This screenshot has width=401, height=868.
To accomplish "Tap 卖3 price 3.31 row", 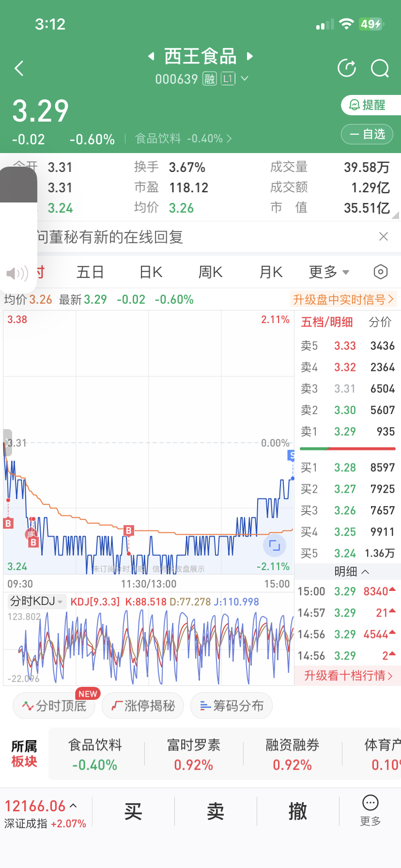I will click(x=348, y=388).
